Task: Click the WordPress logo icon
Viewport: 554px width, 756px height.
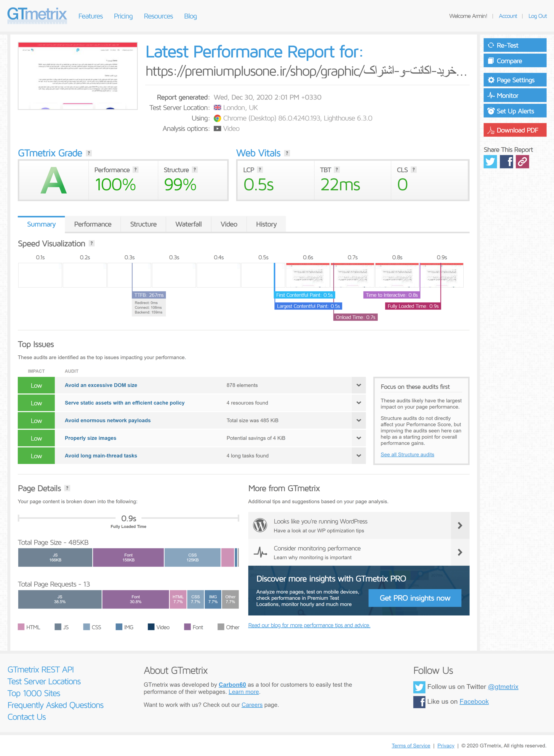Action: (260, 525)
